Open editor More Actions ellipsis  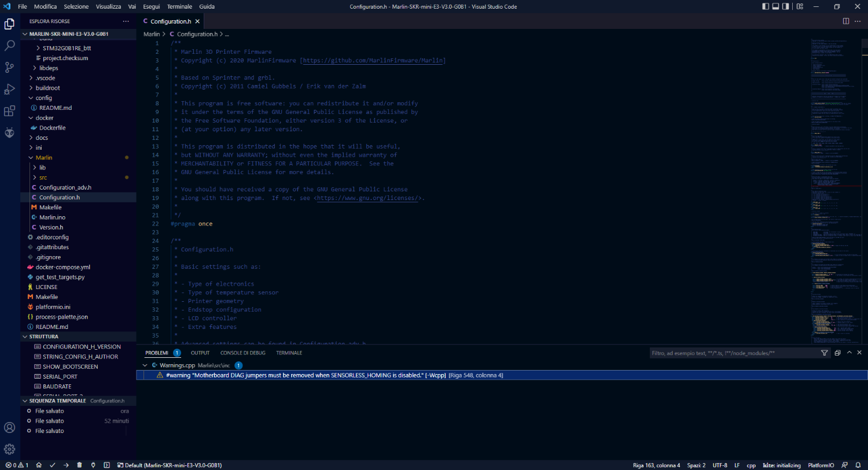(x=858, y=21)
